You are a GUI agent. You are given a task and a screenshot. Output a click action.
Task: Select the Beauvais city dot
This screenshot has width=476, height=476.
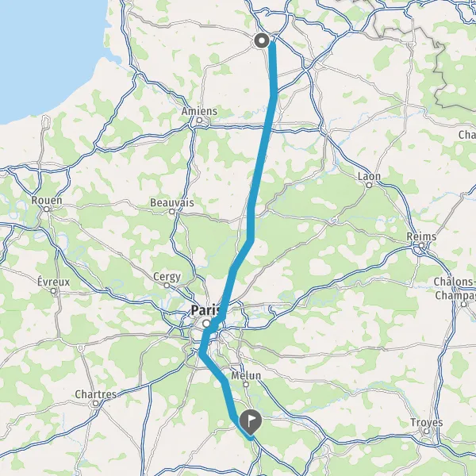172,212
